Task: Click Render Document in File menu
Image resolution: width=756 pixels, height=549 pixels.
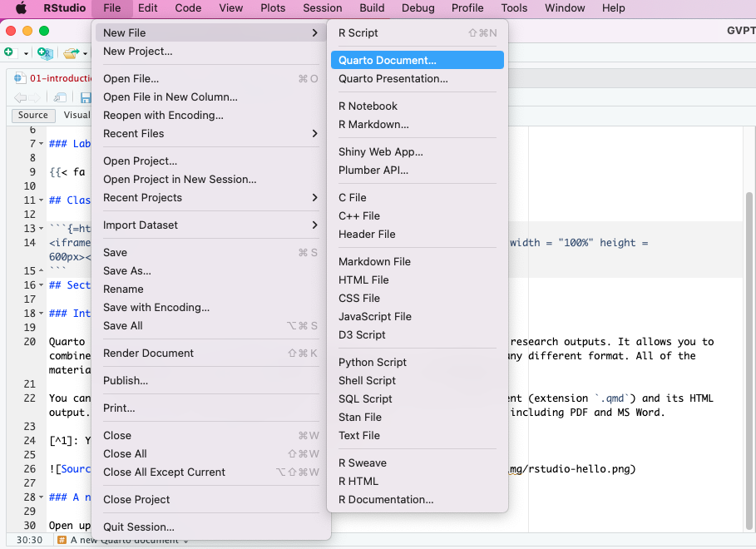Action: 148,353
